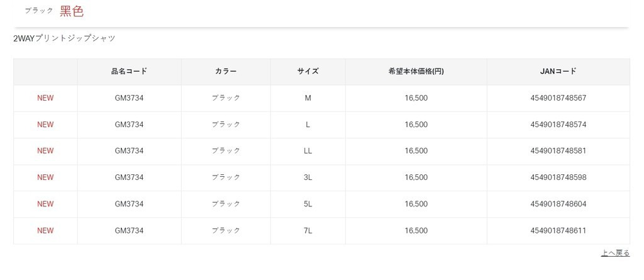Select JAN code 4549018748611

point(558,231)
